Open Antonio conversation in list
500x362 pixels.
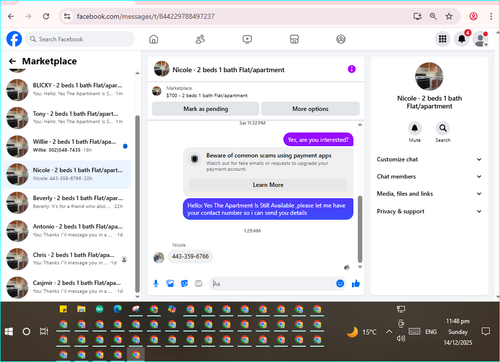pyautogui.click(x=67, y=231)
